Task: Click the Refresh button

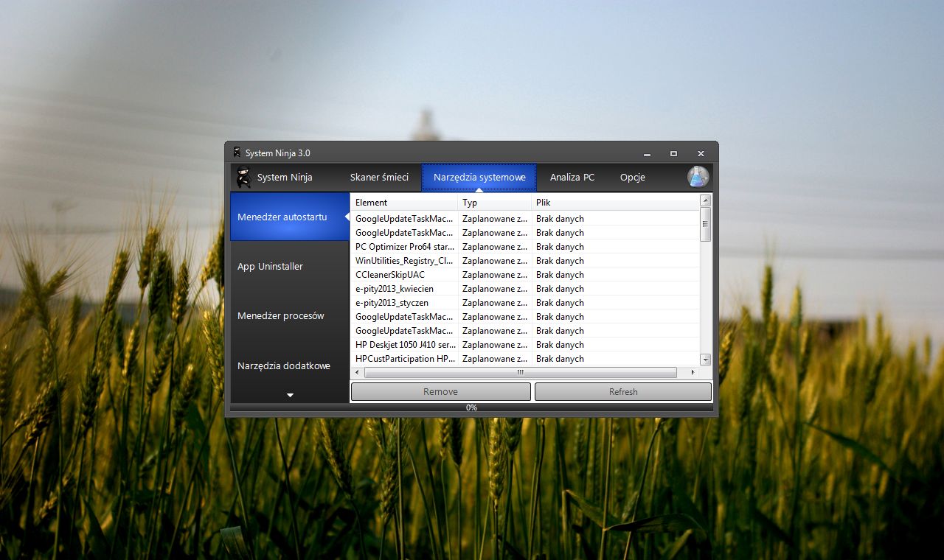Action: [623, 391]
